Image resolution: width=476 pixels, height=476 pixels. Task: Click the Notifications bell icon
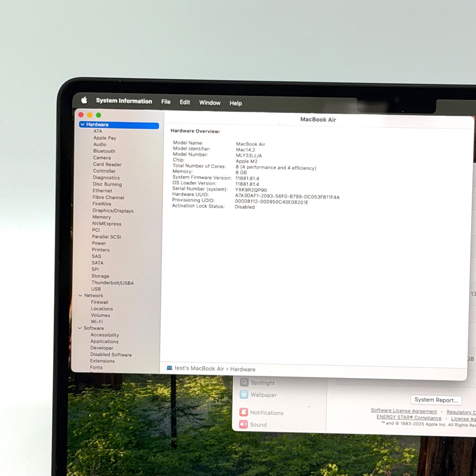click(244, 412)
